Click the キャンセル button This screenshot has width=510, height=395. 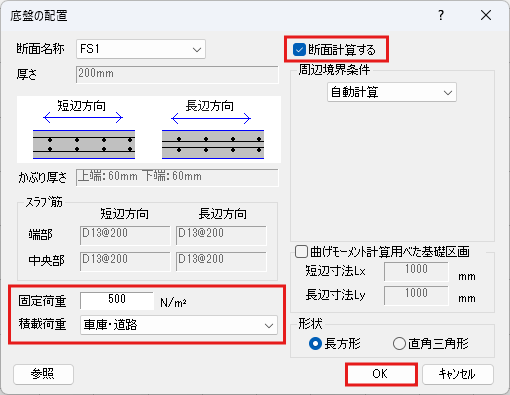pos(458,374)
